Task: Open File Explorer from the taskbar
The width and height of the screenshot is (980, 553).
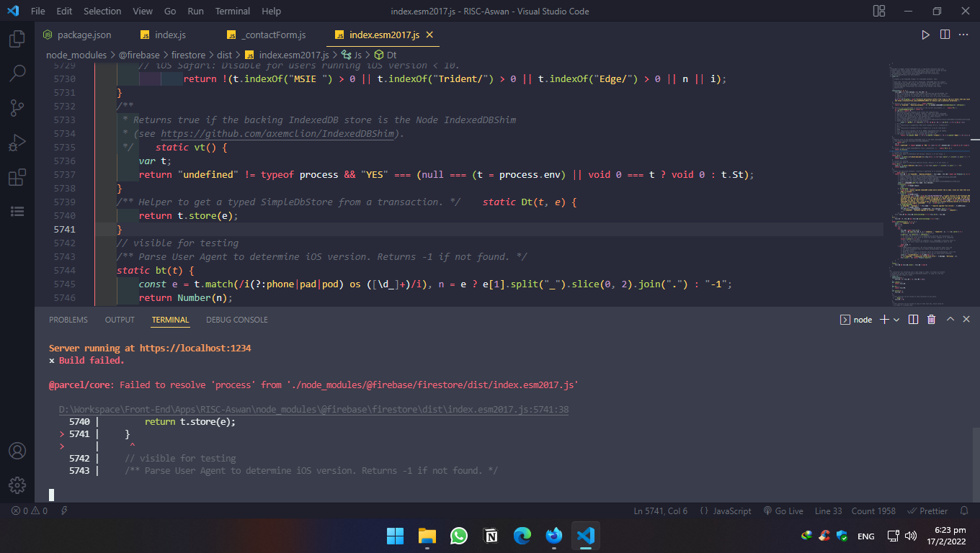Action: tap(427, 536)
